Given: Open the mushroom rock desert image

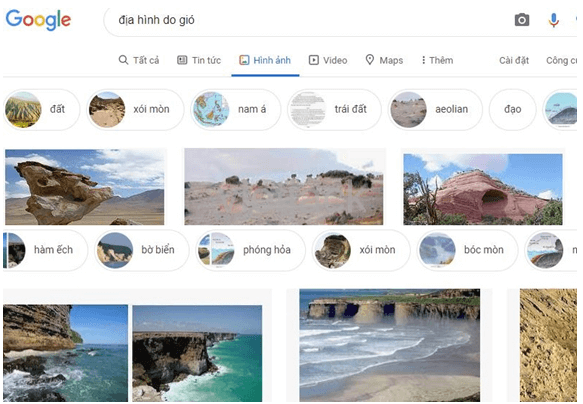Looking at the screenshot, I should [x=85, y=187].
